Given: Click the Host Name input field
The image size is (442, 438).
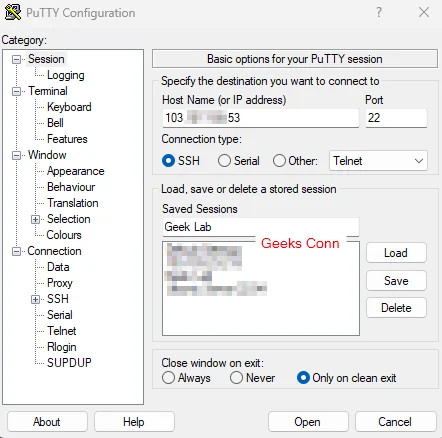Looking at the screenshot, I should click(x=261, y=118).
